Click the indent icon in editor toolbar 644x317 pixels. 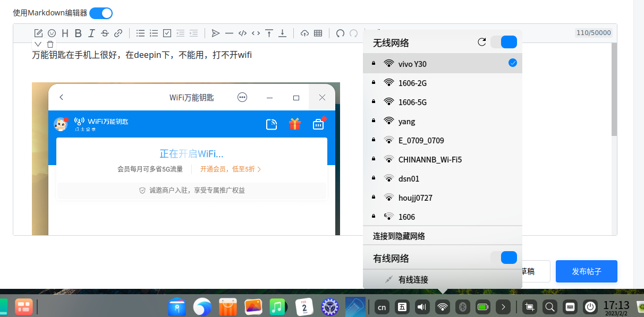point(193,33)
